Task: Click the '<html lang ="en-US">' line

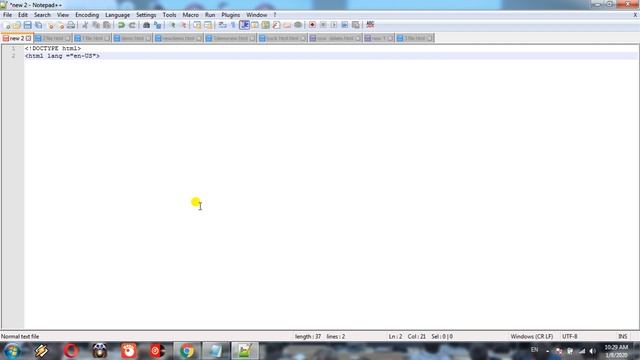Action: click(x=62, y=56)
